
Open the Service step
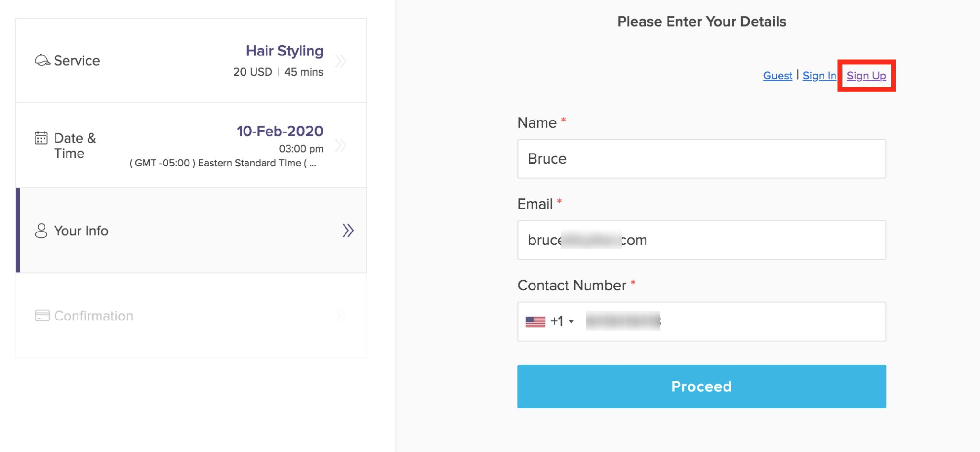click(x=191, y=61)
